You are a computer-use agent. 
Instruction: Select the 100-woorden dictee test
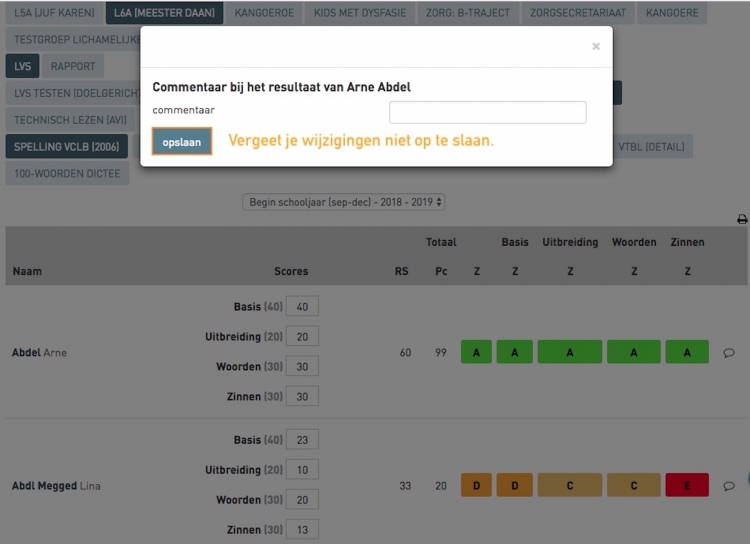[x=67, y=173]
